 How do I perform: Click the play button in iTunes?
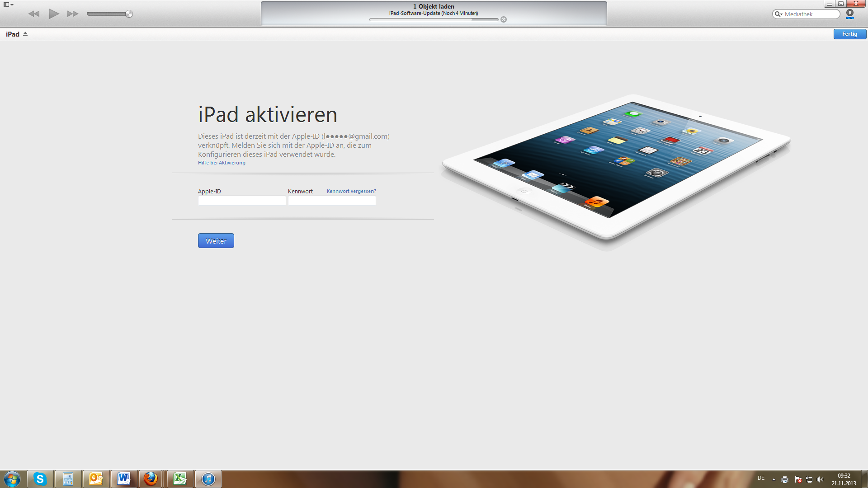pyautogui.click(x=54, y=14)
